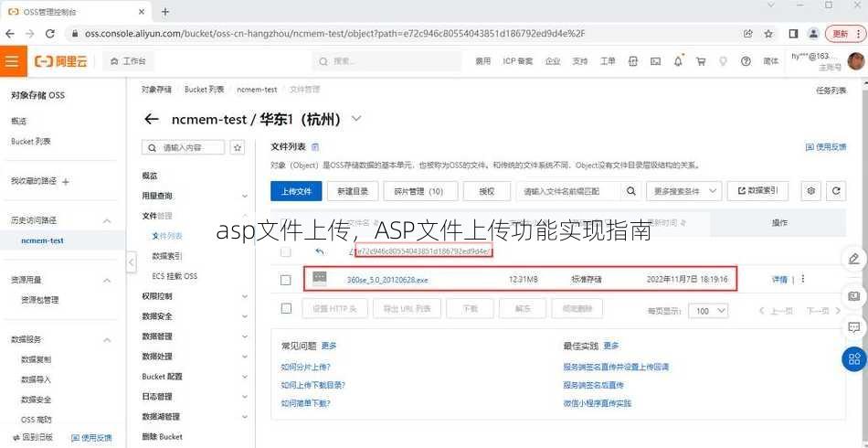The width and height of the screenshot is (868, 448).
Task: Tick the select-all checkbox below the list
Action: point(286,309)
